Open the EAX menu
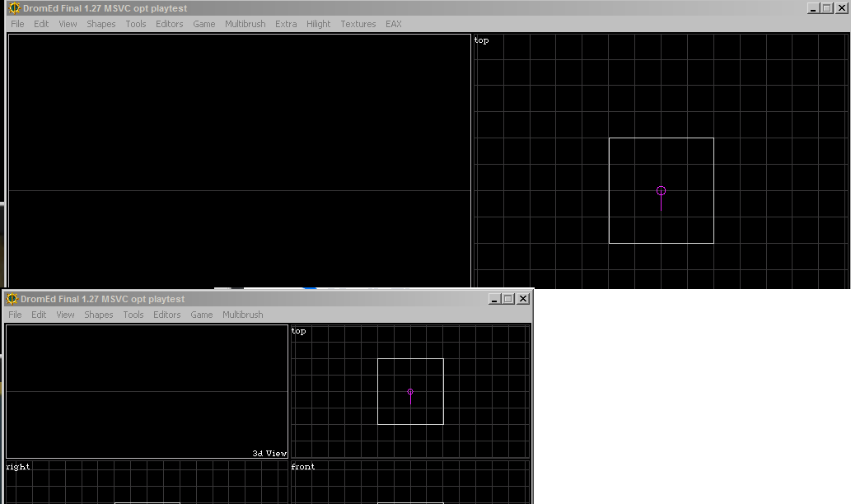The height and width of the screenshot is (504, 851). click(394, 24)
